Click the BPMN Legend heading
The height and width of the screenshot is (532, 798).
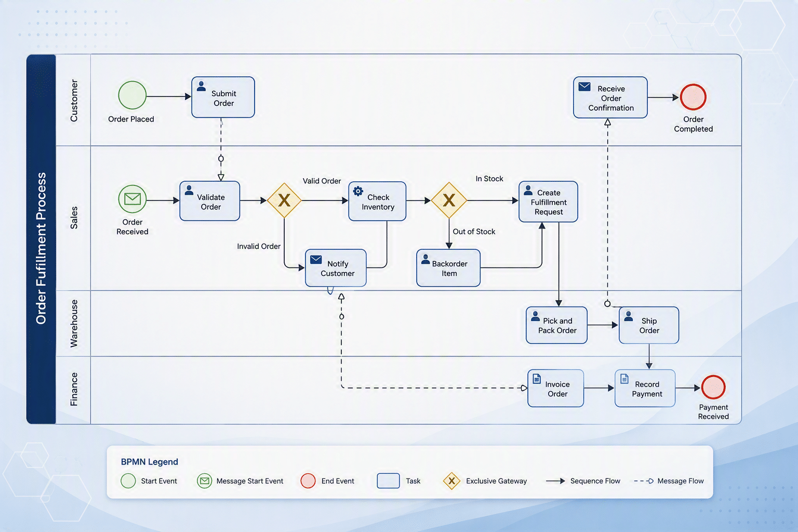[x=150, y=462]
